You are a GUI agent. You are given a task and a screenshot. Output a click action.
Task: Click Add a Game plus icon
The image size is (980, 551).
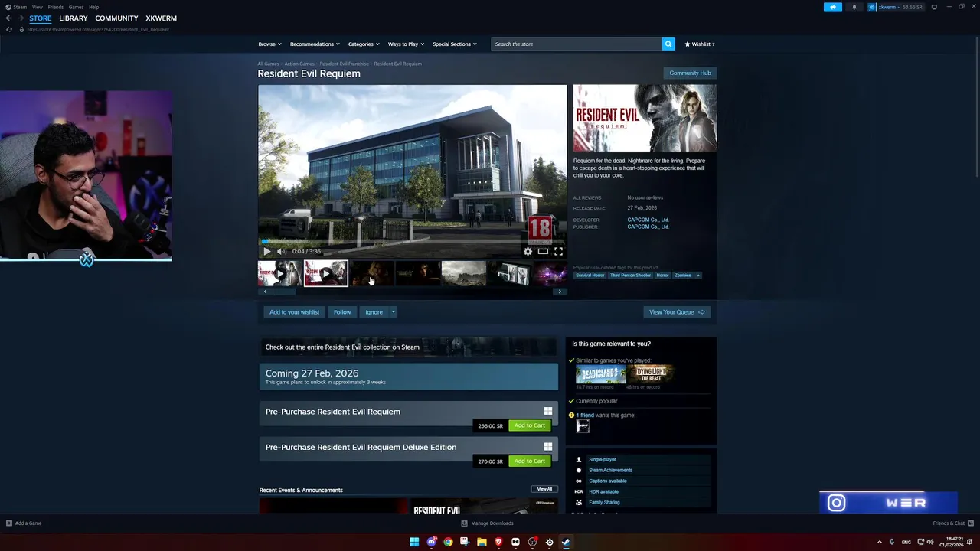pos(9,523)
